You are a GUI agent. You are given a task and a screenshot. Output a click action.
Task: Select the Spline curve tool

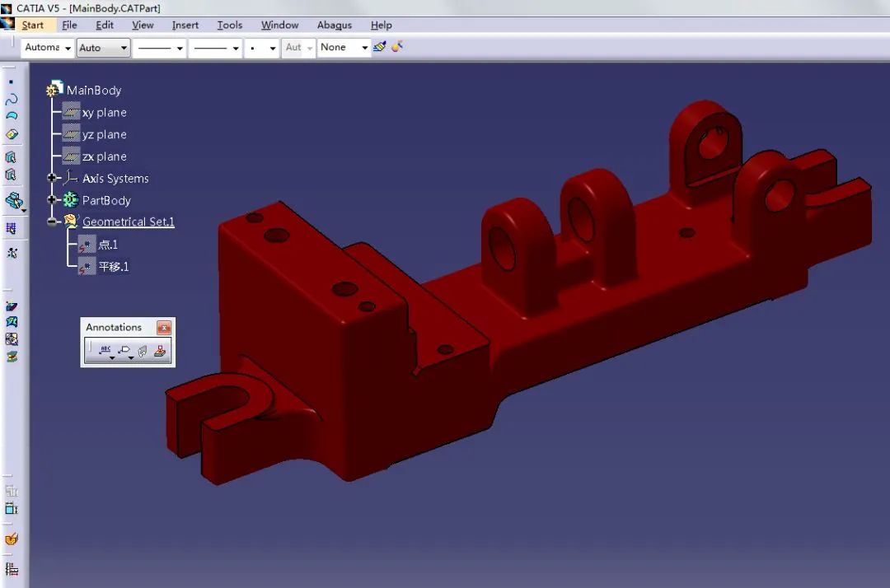tap(12, 100)
